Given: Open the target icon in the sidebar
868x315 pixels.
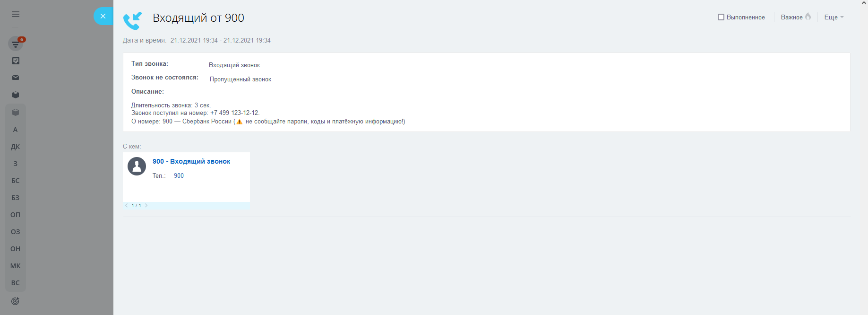Looking at the screenshot, I should [16, 301].
